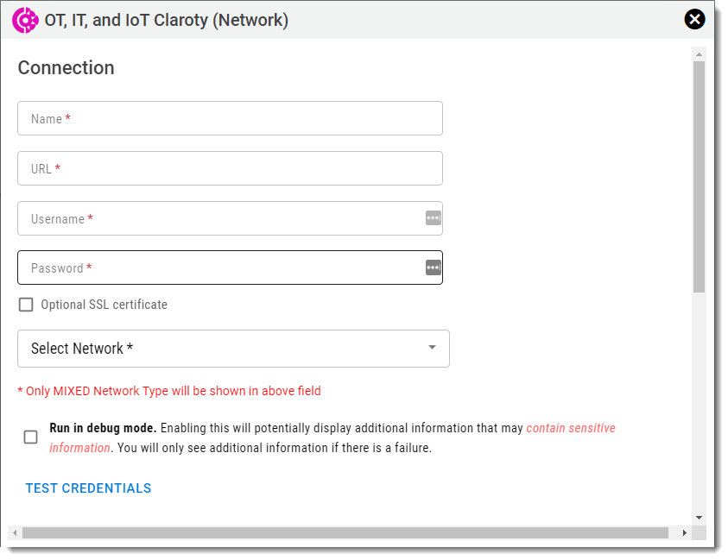Viewport: 728px width, 560px height.
Task: Enable the Optional SSL certificate checkbox
Action: tap(26, 305)
